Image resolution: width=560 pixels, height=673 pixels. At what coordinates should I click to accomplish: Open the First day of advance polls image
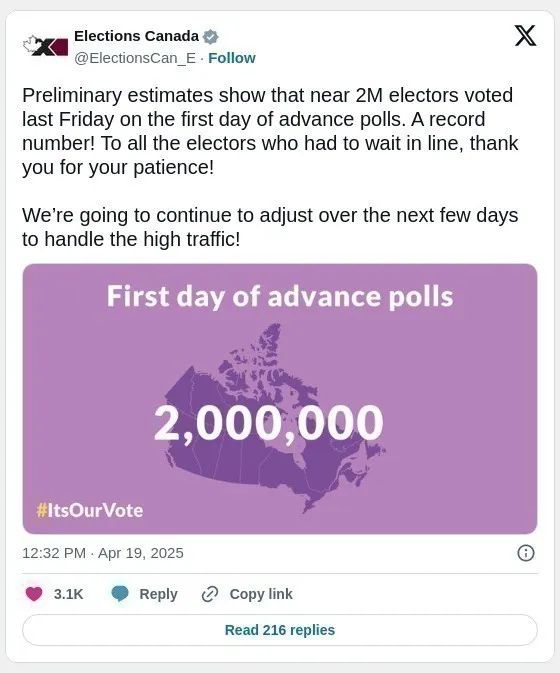[280, 399]
